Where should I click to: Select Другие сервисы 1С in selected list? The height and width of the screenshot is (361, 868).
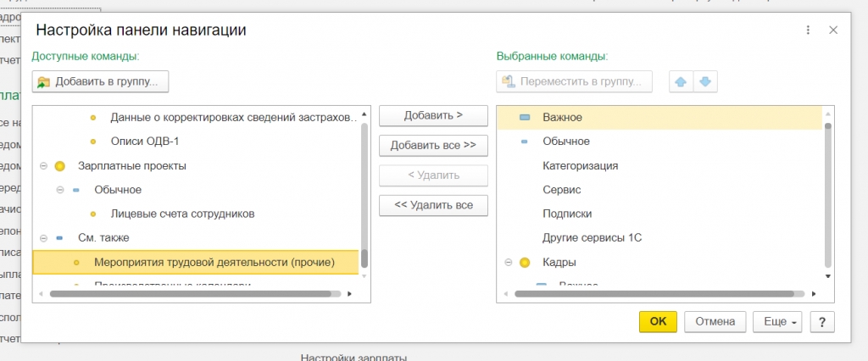(x=592, y=238)
